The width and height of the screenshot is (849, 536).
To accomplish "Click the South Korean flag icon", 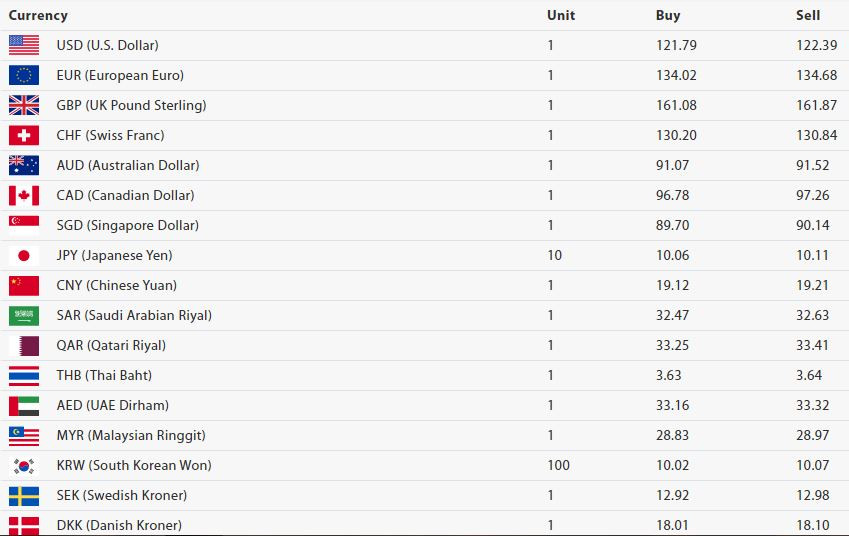I will 24,466.
